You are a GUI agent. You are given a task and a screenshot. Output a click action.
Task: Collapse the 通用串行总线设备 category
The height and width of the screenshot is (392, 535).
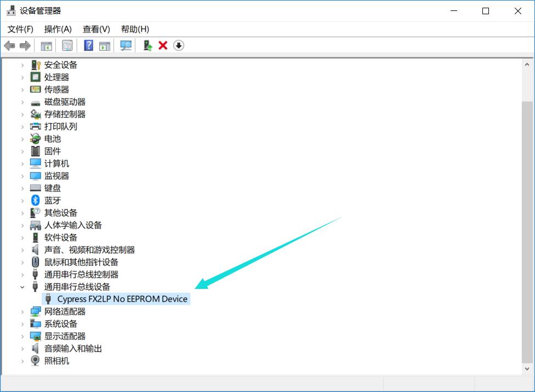coord(22,287)
